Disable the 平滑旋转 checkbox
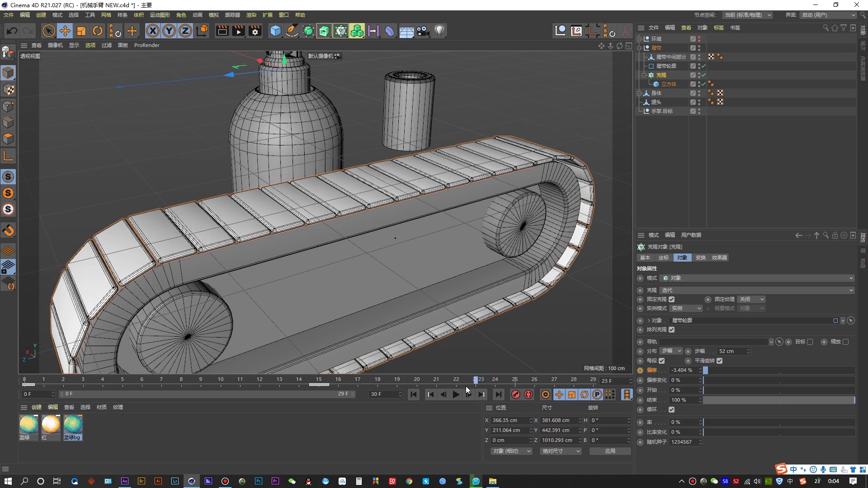This screenshot has height=488, width=868. click(x=720, y=361)
